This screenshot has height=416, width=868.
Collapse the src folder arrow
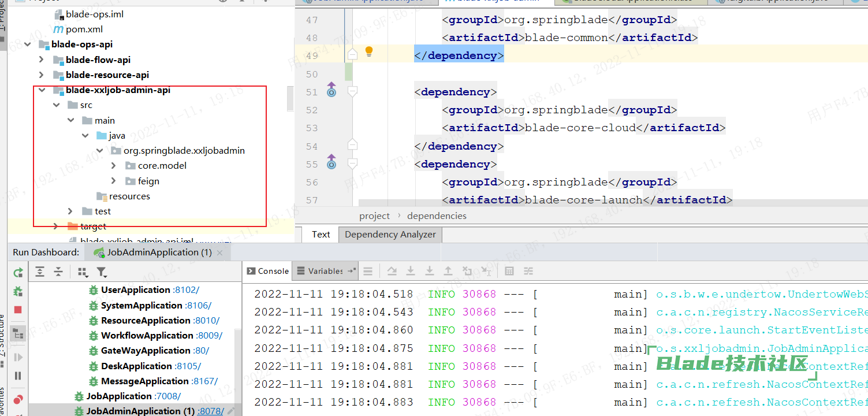click(x=56, y=105)
